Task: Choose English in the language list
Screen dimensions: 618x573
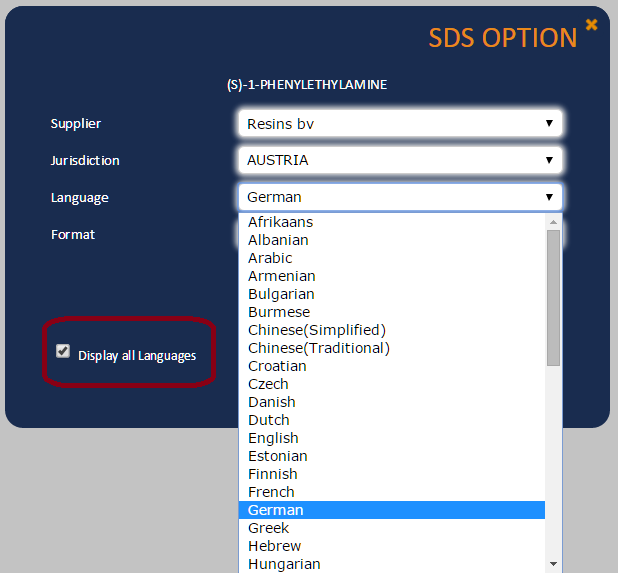Action: (392, 438)
